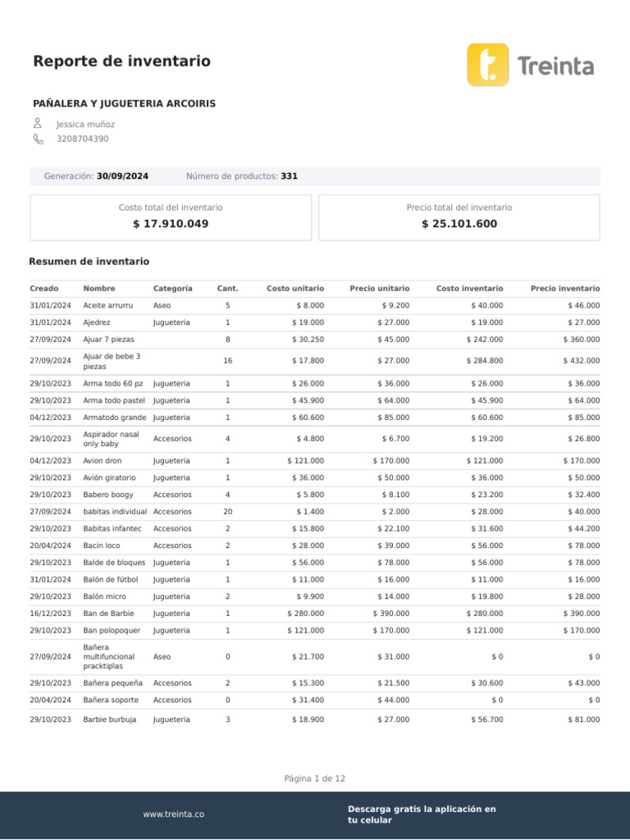Click the Página 1 de 12 indicator
This screenshot has height=840, width=630.
coord(315,778)
